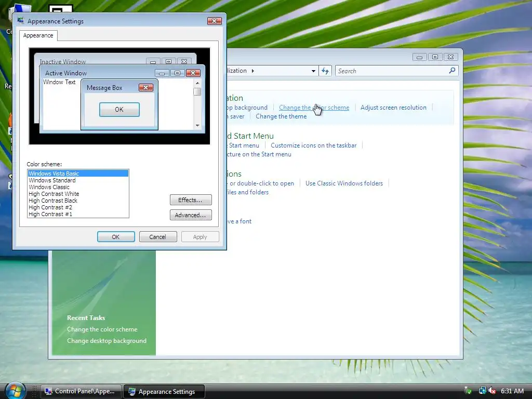Viewport: 532px width, 399px height.
Task: Click the preview scrollbar down arrow
Action: point(197,126)
